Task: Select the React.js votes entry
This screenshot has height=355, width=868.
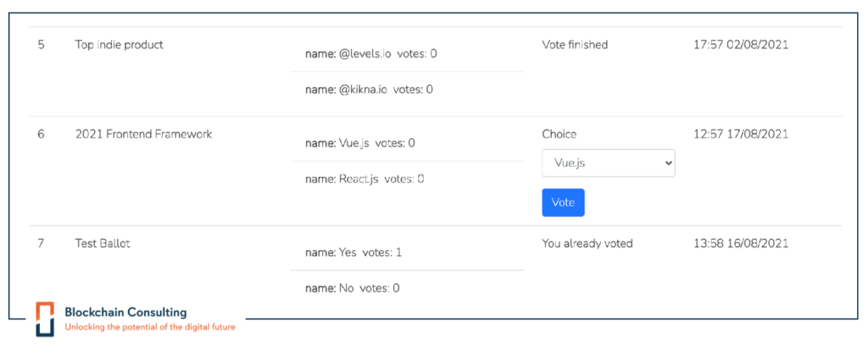Action: point(364,179)
